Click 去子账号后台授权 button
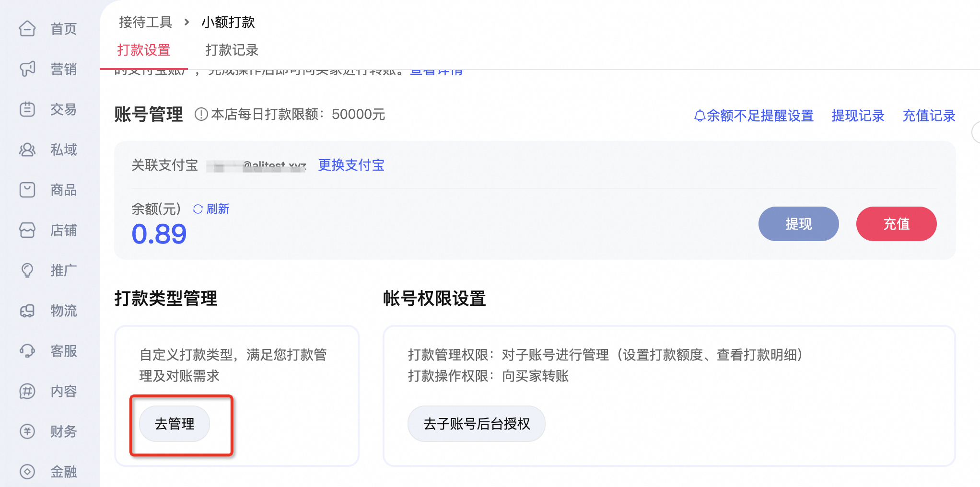This screenshot has width=980, height=487. [477, 424]
